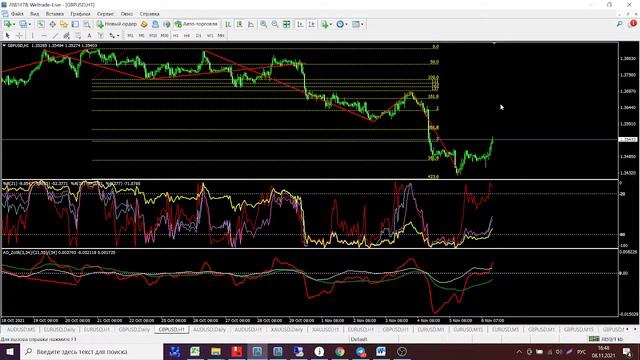Click the chart shift marker triangle

tap(494, 43)
